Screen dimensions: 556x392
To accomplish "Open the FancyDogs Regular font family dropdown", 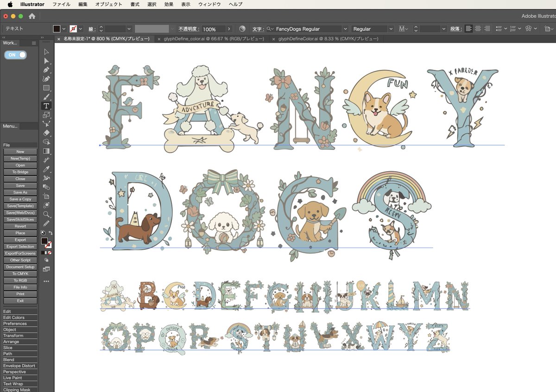I will 345,29.
